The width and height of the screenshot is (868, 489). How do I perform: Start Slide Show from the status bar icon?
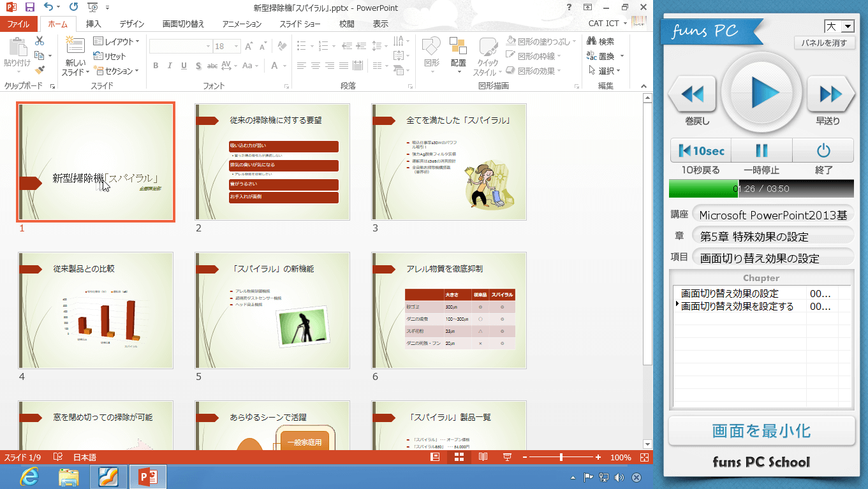point(506,456)
